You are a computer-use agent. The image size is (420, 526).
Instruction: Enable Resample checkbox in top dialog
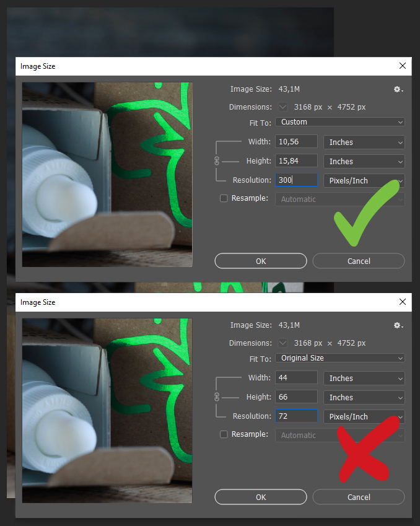tap(224, 198)
